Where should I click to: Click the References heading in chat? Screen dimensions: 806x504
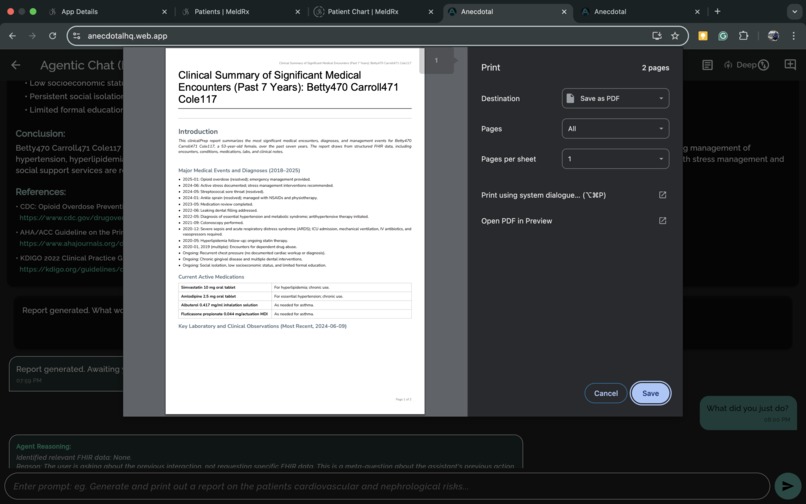click(41, 192)
